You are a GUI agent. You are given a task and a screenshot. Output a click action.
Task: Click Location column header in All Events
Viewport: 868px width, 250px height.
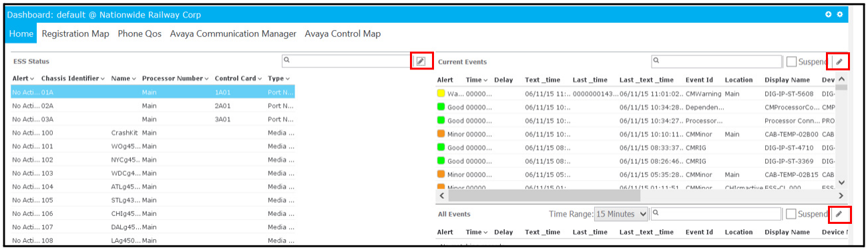(x=738, y=232)
